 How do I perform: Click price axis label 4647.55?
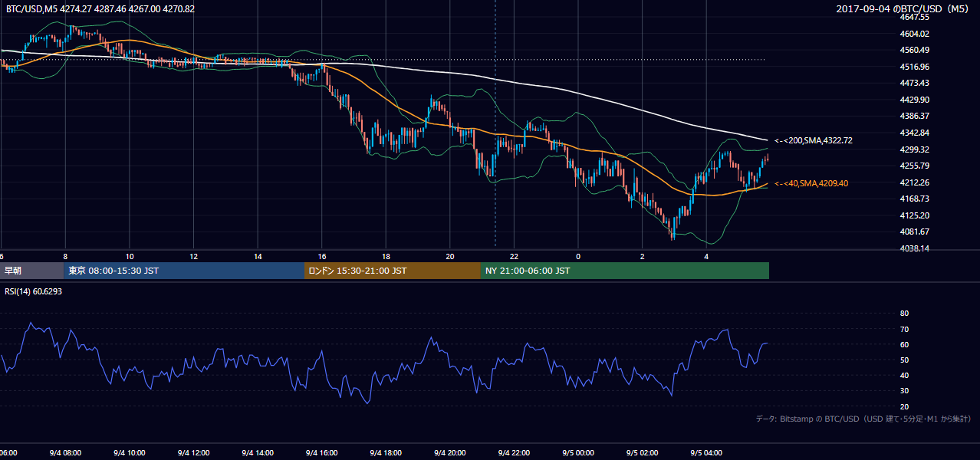pos(914,17)
